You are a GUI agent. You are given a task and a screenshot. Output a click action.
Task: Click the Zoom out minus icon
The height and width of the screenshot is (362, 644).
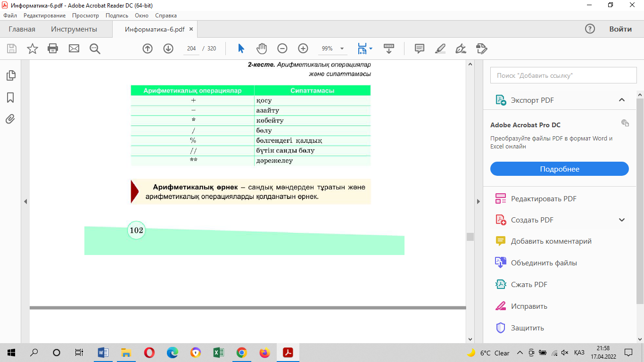(282, 49)
